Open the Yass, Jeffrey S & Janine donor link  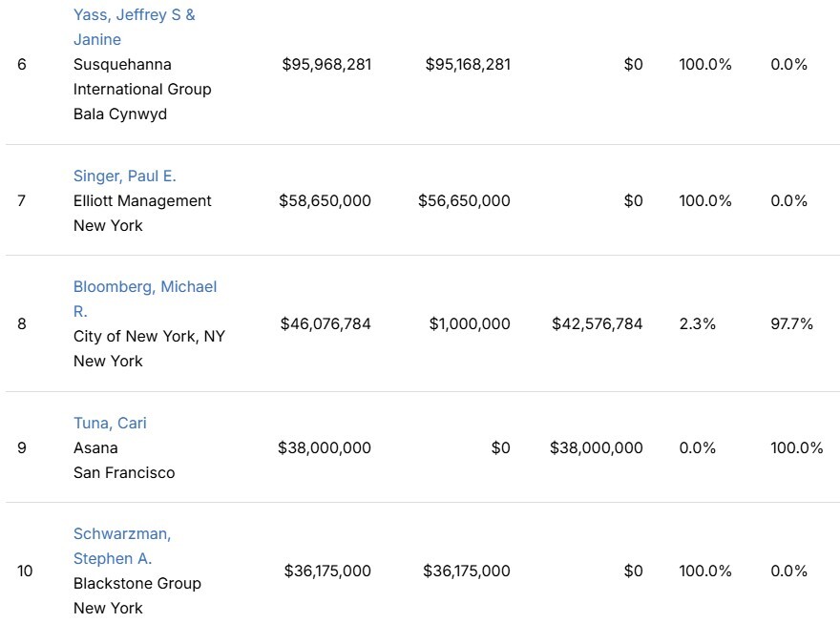(134, 15)
